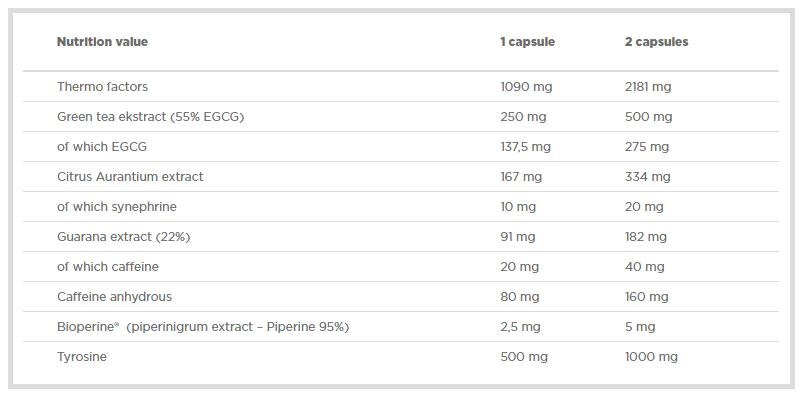
Task: Click the Caffeine anhydrous row label
Action: point(114,297)
